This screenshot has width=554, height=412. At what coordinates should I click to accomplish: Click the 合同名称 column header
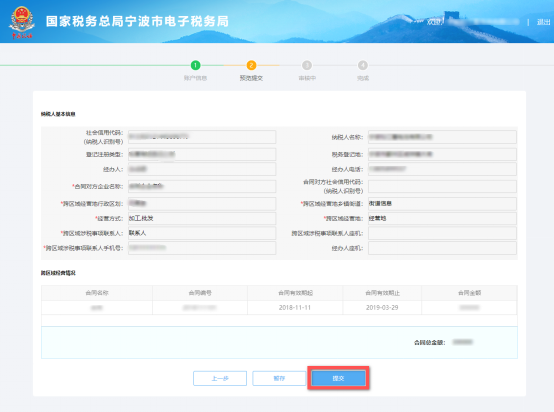97,293
